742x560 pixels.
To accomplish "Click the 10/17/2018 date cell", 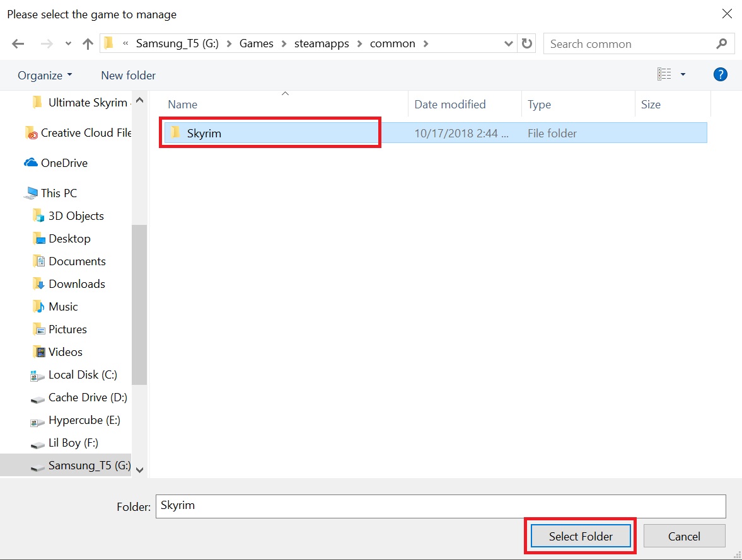I will [x=461, y=134].
